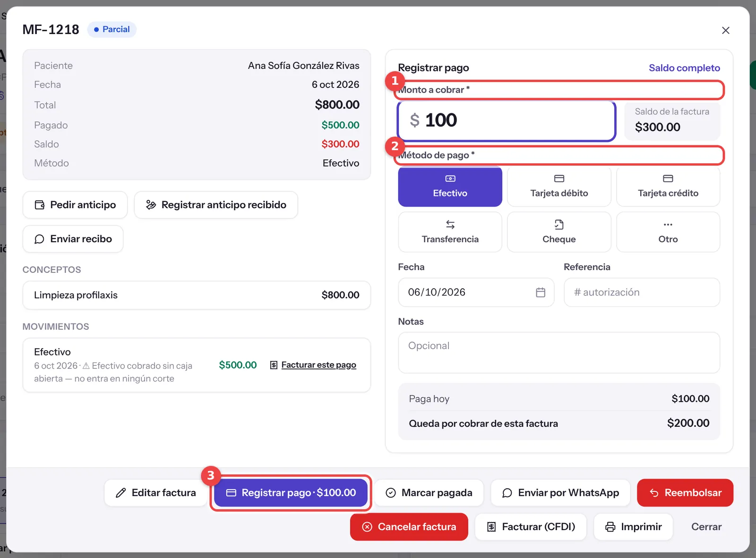This screenshot has width=756, height=558.
Task: Click Registrar pago · $100.00 button
Action: click(x=291, y=493)
